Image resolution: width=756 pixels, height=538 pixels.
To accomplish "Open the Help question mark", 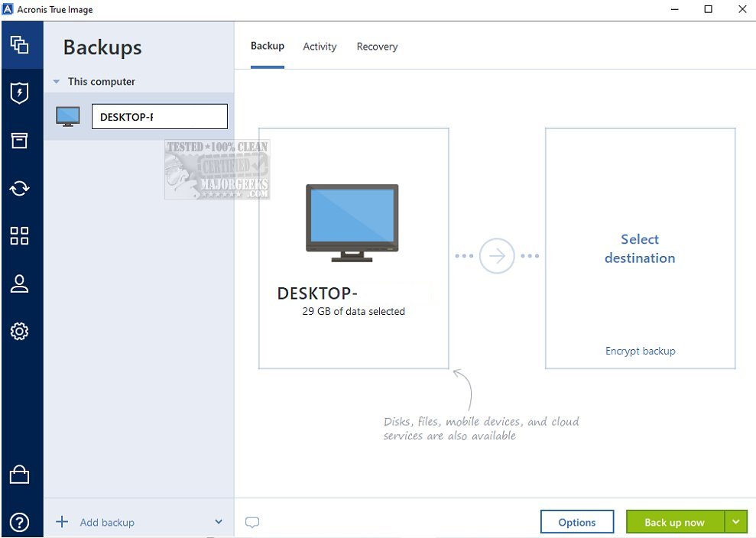I will click(19, 522).
